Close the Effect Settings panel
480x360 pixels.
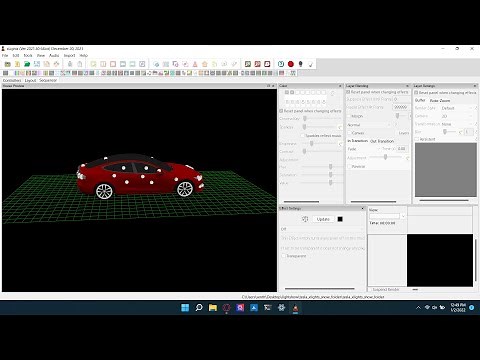click(363, 208)
